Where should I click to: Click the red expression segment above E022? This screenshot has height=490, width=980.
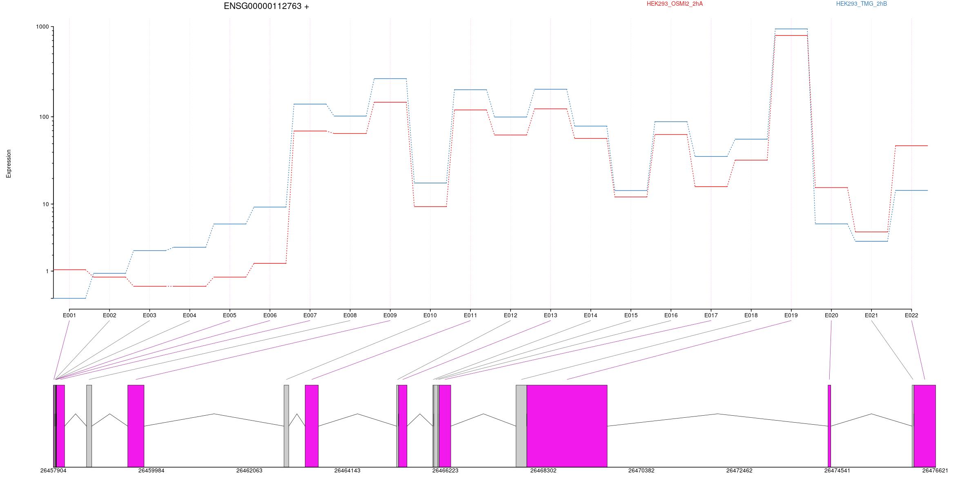coord(911,146)
